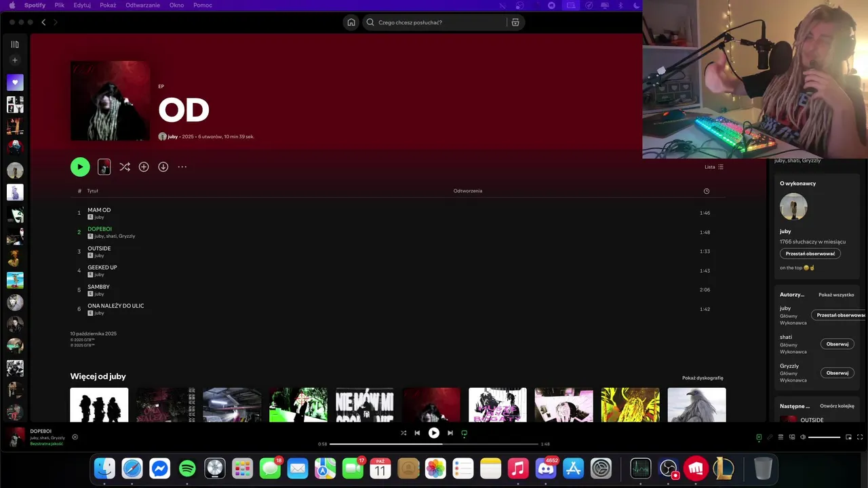
Task: Click now playing DOPEBOI cover thumbnail
Action: 16,437
